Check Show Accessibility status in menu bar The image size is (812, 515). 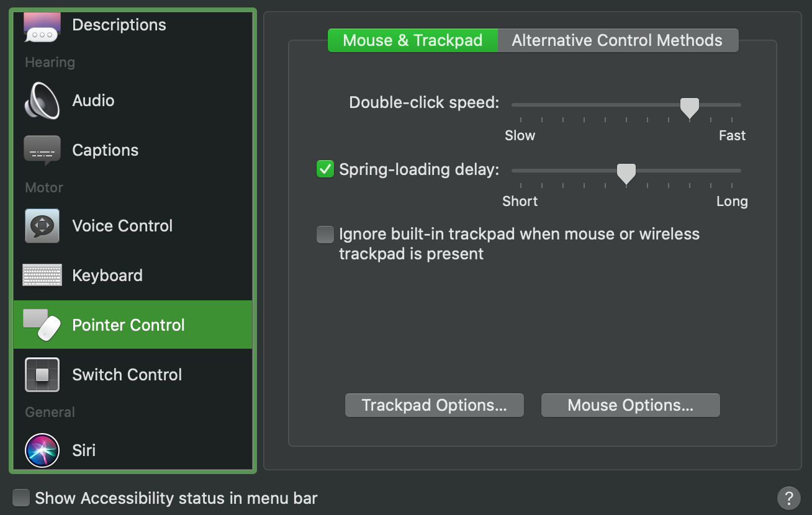point(22,498)
